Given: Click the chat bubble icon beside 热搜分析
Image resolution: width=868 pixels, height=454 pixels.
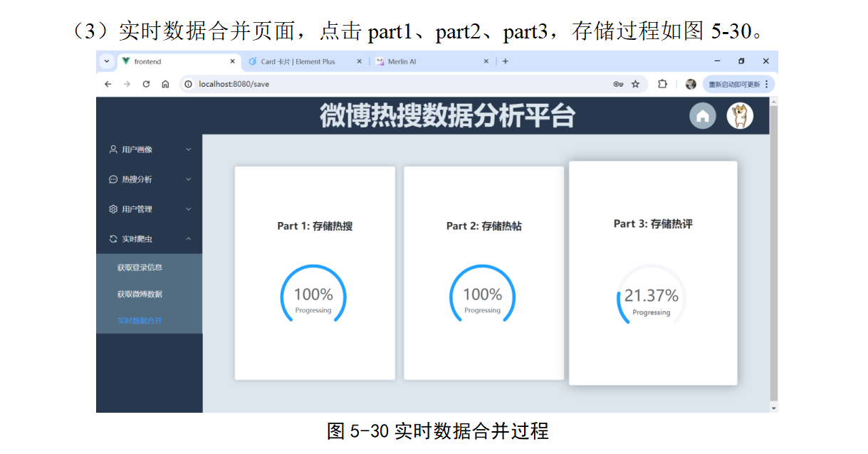Looking at the screenshot, I should pos(113,179).
